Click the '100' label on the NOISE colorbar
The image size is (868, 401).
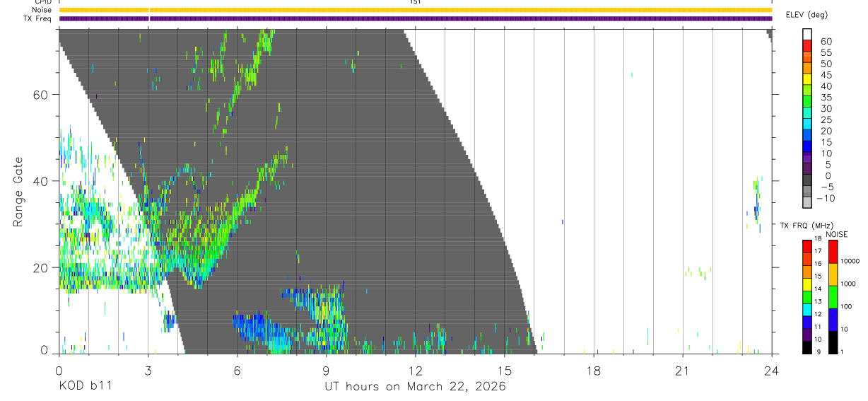tap(846, 306)
